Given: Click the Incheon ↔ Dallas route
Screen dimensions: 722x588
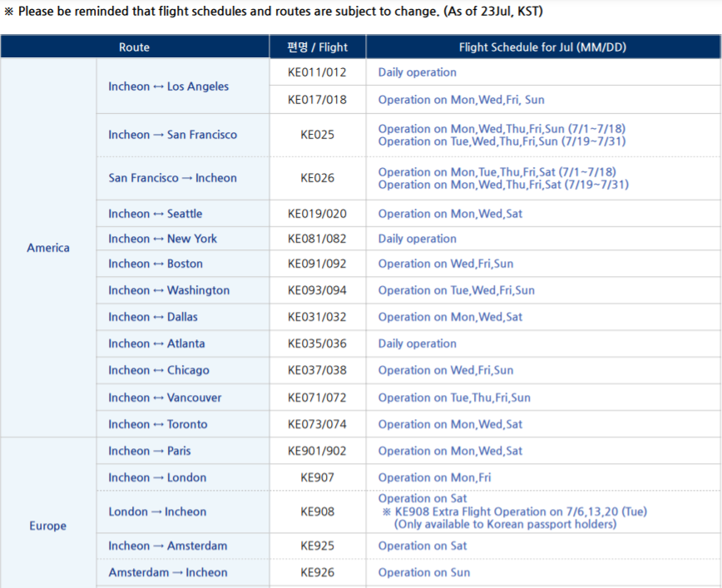Looking at the screenshot, I should tap(153, 317).
